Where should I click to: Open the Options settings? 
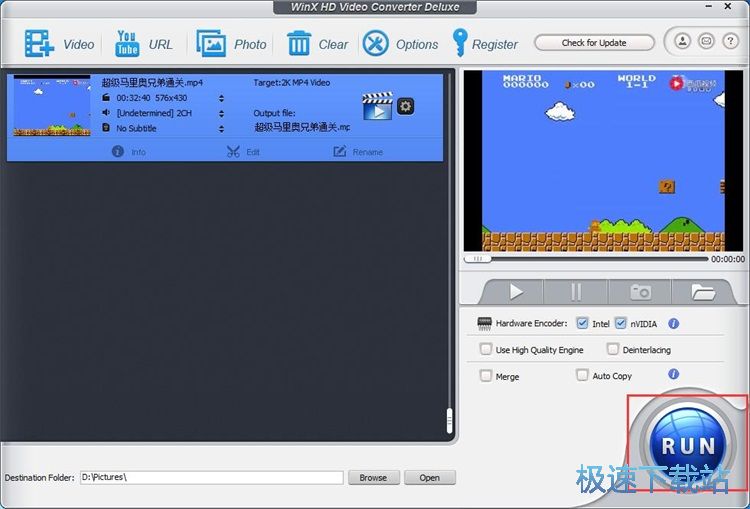pyautogui.click(x=400, y=44)
